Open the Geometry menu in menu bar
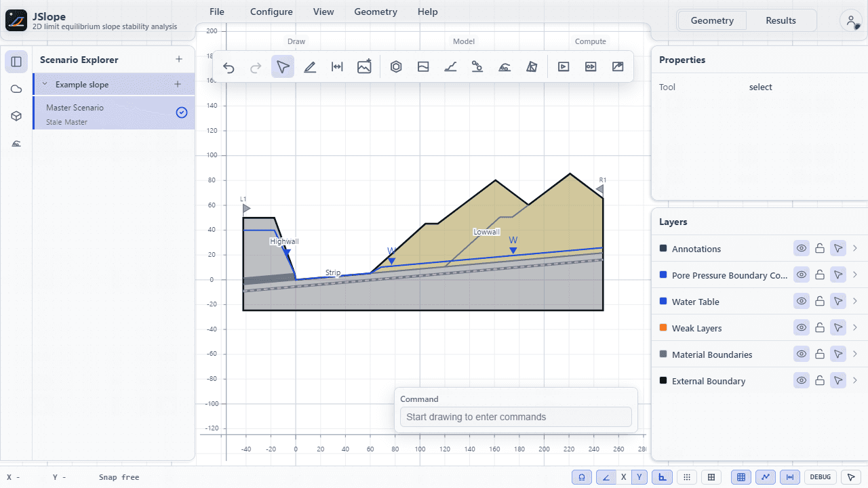This screenshot has width=868, height=488. tap(376, 12)
